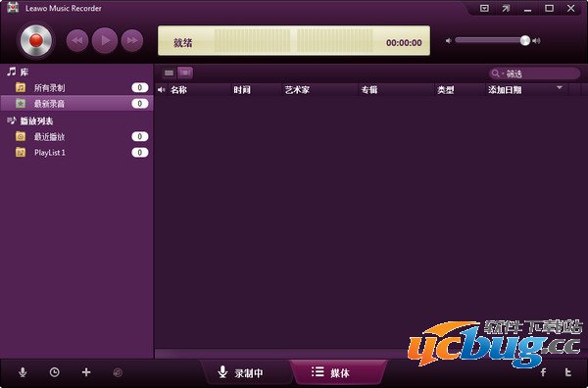This screenshot has height=388, width=588.
Task: Click the fast-forward (next) button
Action: click(132, 40)
